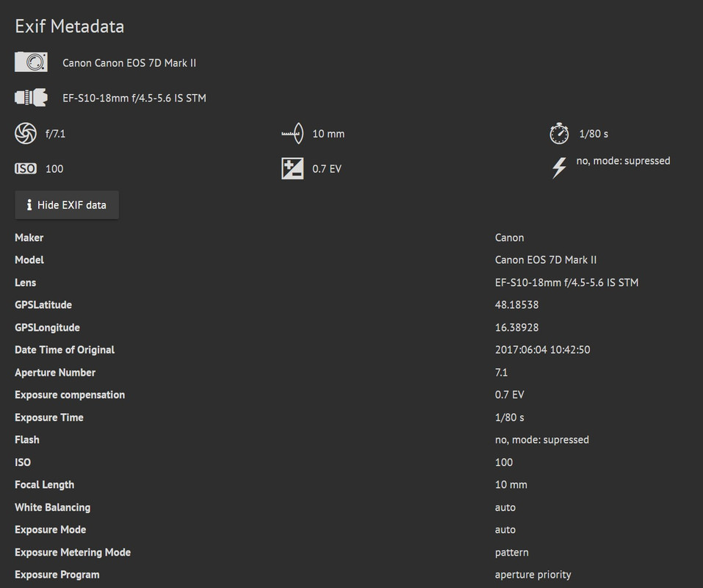Click the ISO badge icon
Screen dimensions: 703x588
tap(26, 168)
